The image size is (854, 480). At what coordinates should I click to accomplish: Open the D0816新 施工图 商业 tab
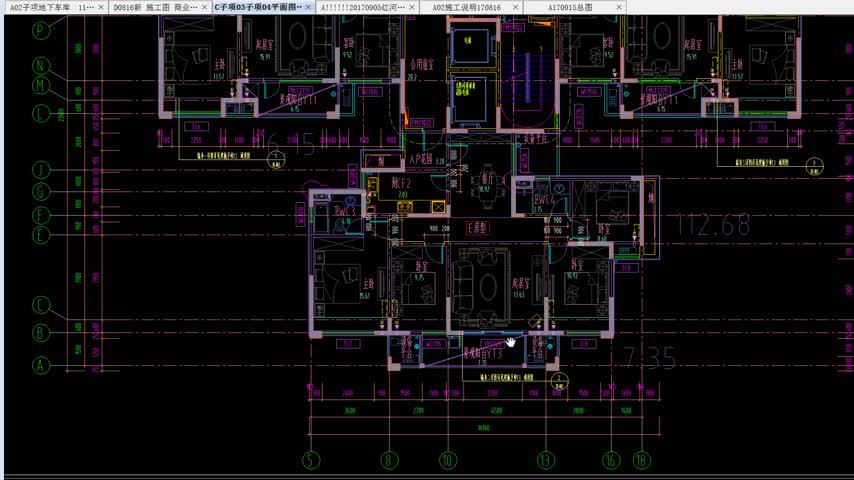[153, 7]
